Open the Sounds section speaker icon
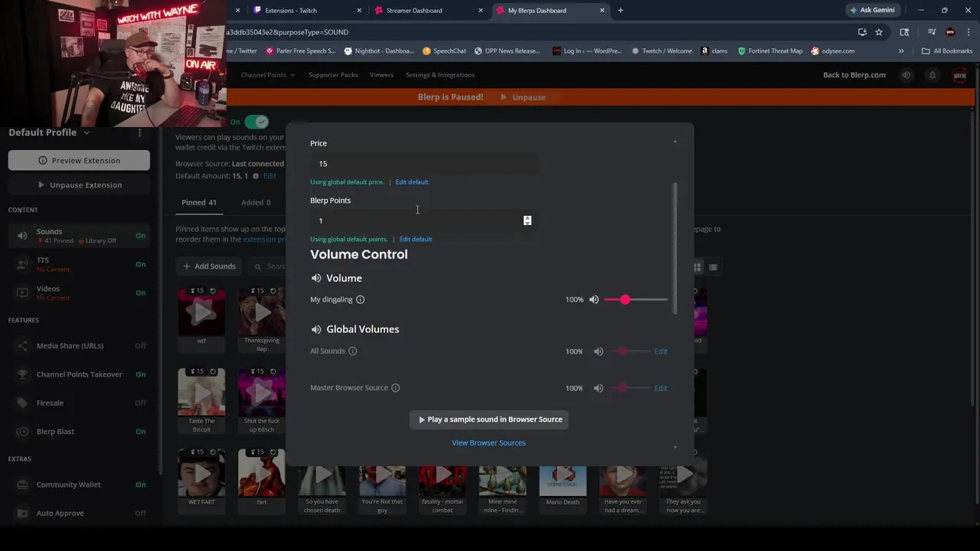This screenshot has height=551, width=980. (x=22, y=236)
